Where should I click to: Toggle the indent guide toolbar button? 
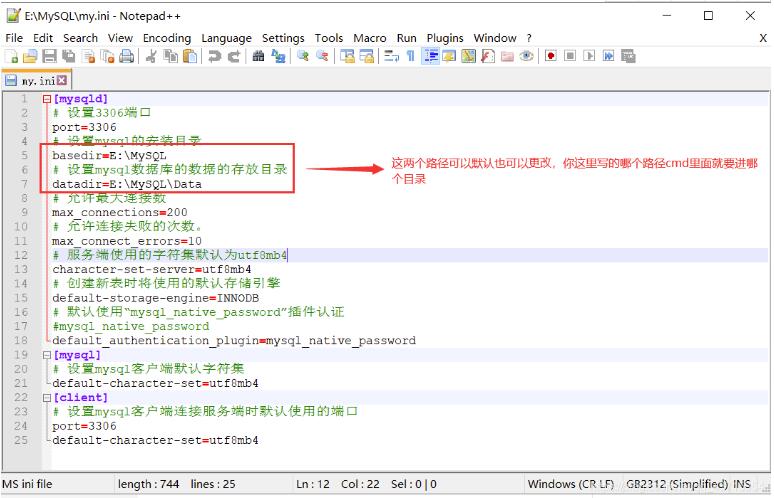(x=430, y=57)
